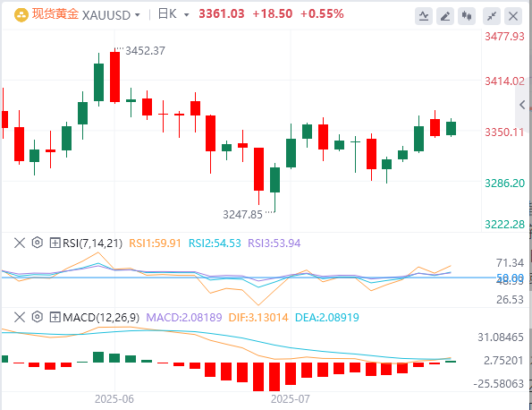The height and width of the screenshot is (410, 532).
Task: Select the drawing pencil tool icon
Action: pos(445,16)
